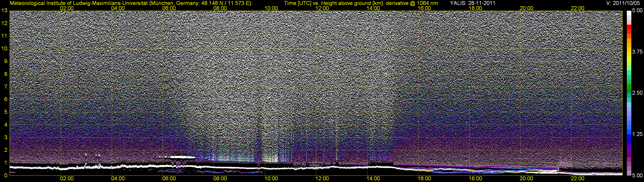Click the 20:00 label on the bottom time axis

tap(526, 179)
